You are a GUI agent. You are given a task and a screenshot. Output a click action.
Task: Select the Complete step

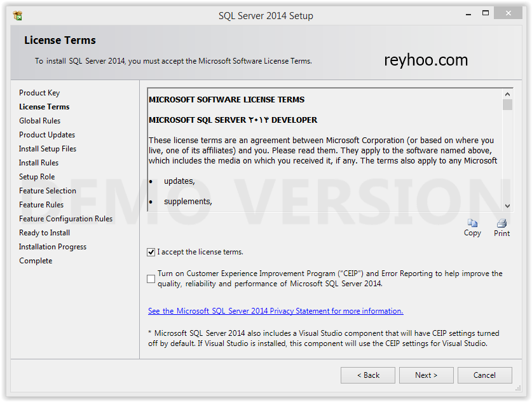click(x=36, y=261)
